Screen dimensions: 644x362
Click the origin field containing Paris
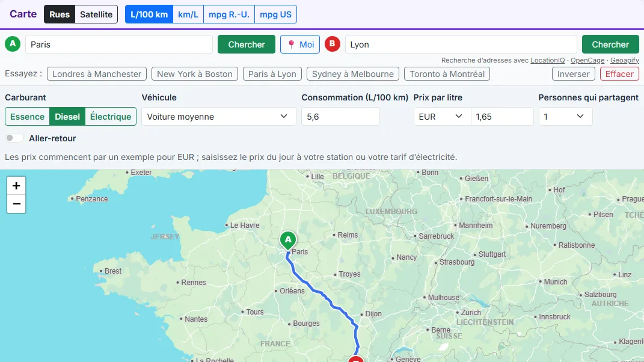119,44
